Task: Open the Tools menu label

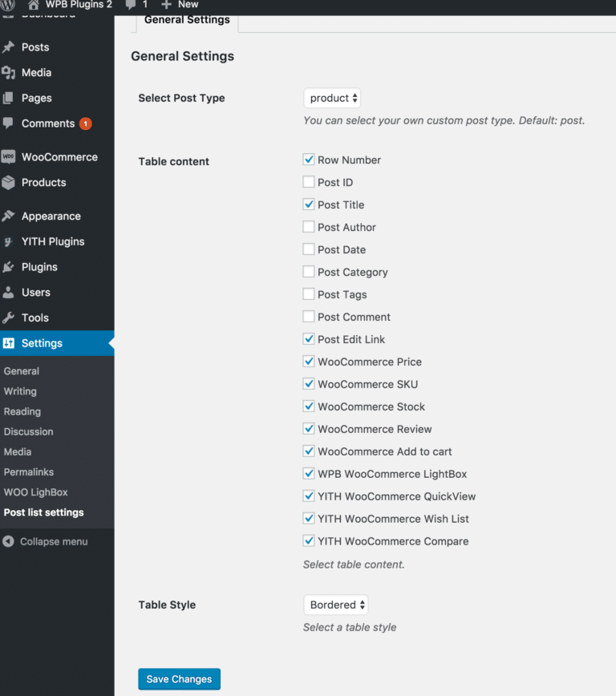Action: coord(35,318)
